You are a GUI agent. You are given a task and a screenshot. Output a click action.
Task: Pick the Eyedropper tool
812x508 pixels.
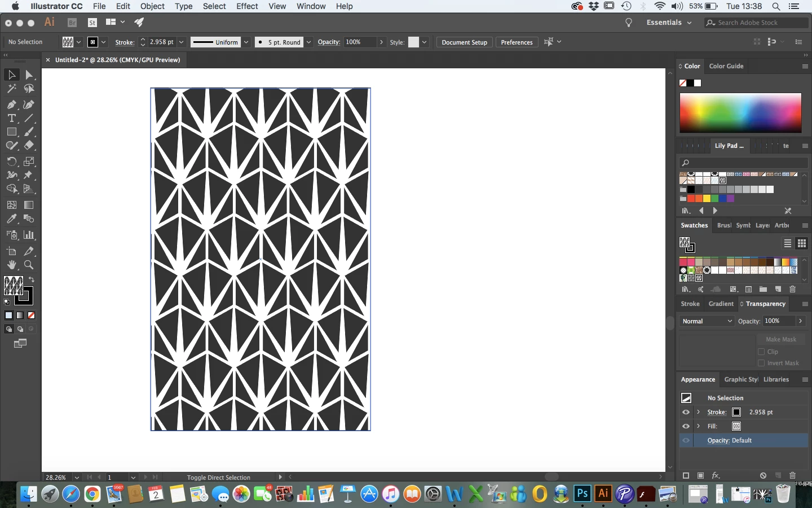tap(11, 218)
